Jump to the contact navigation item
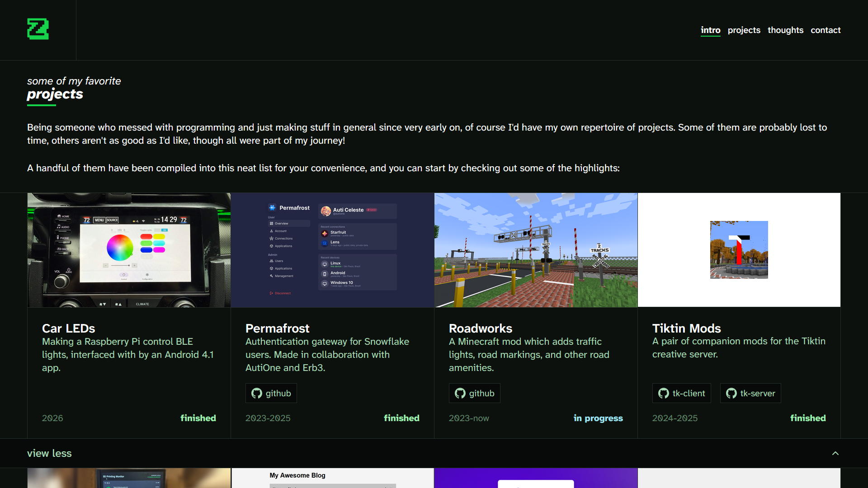This screenshot has height=488, width=868. (x=826, y=30)
